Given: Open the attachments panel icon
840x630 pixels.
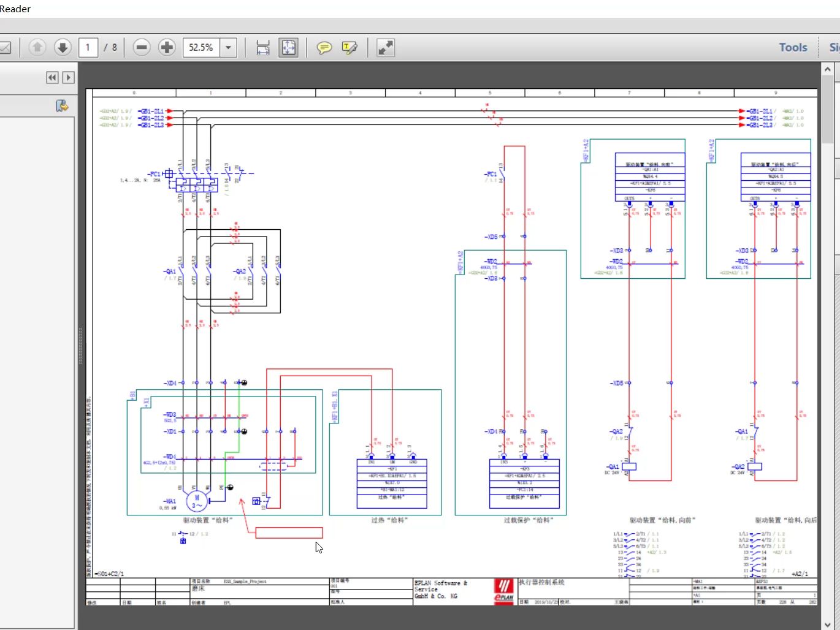Looking at the screenshot, I should 62,106.
